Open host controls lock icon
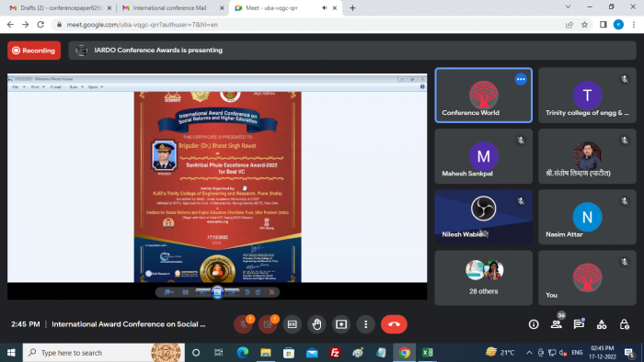This screenshot has width=644, height=362. (x=625, y=324)
